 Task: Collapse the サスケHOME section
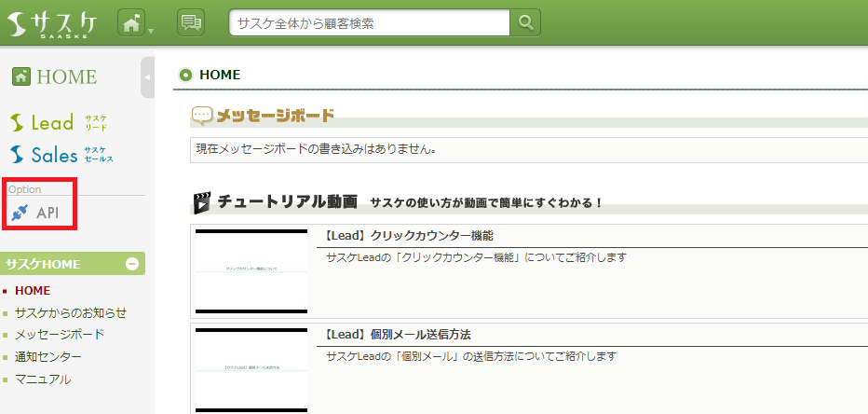coord(131,264)
